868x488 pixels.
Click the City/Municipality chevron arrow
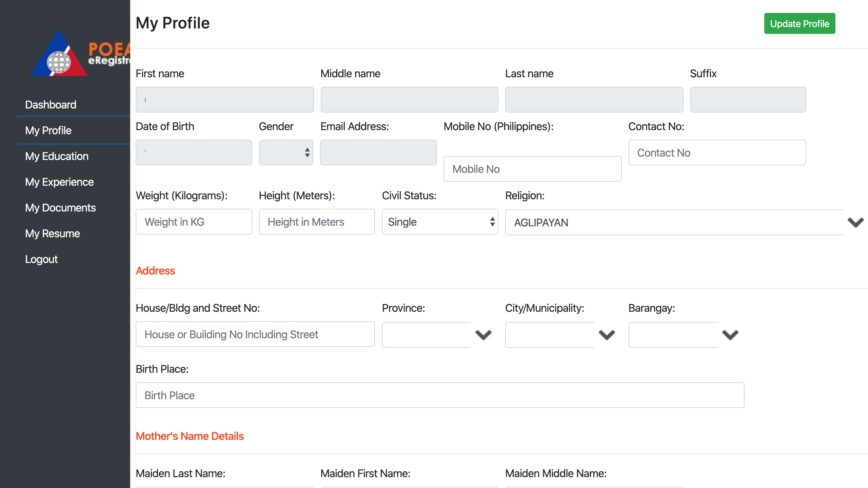click(x=607, y=335)
